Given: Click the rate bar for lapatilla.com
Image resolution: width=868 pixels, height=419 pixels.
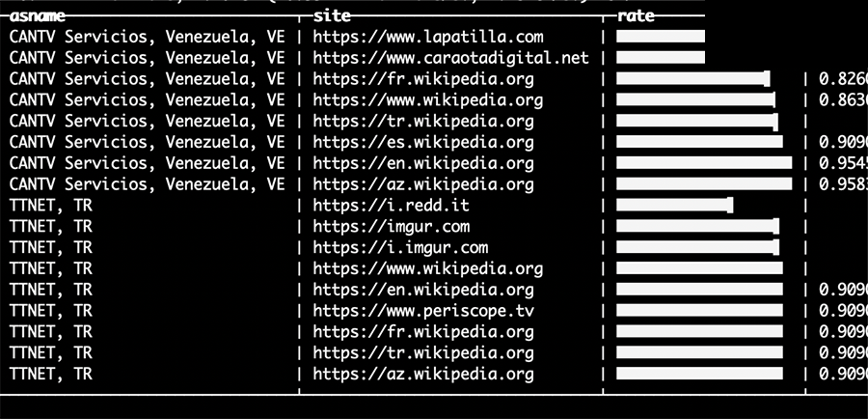Looking at the screenshot, I should click(661, 37).
